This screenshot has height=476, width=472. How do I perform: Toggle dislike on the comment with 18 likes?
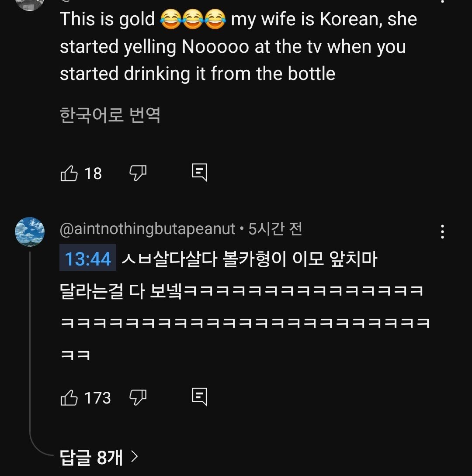tap(139, 173)
